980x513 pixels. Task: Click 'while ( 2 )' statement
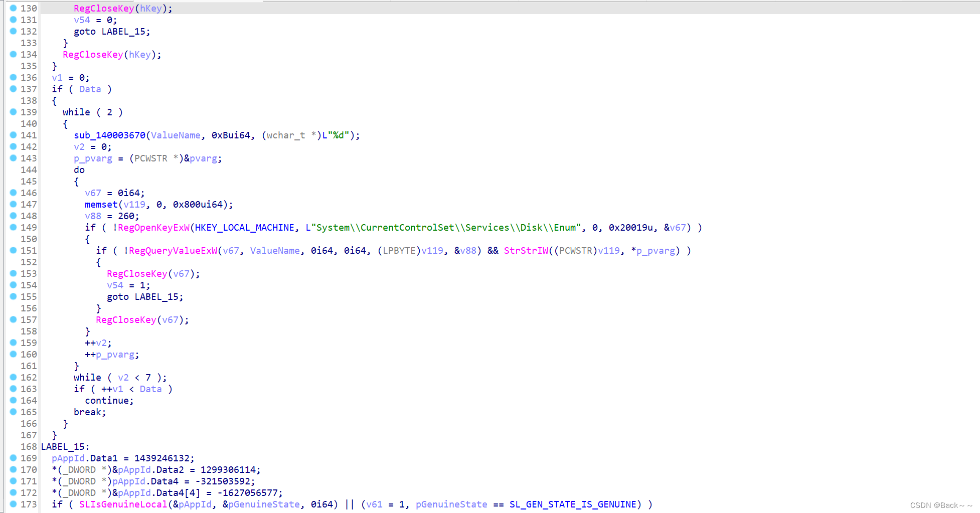coord(93,112)
